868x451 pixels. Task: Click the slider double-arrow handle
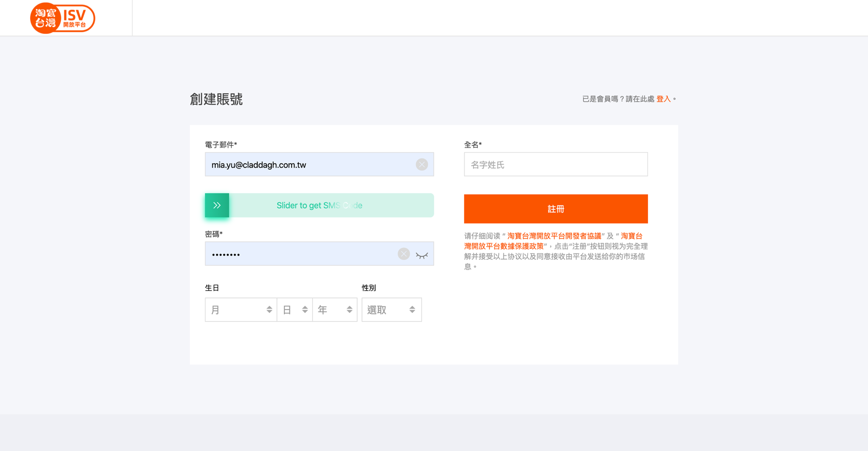[217, 205]
